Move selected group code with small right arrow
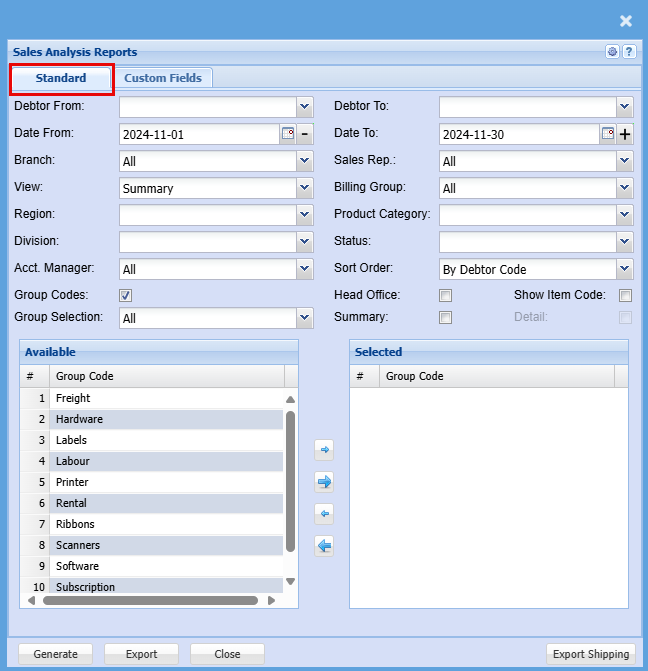 [x=323, y=450]
